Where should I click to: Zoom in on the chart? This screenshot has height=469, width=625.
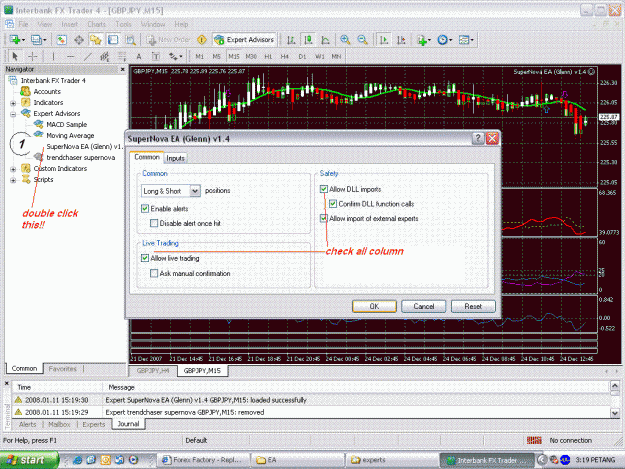(345, 40)
